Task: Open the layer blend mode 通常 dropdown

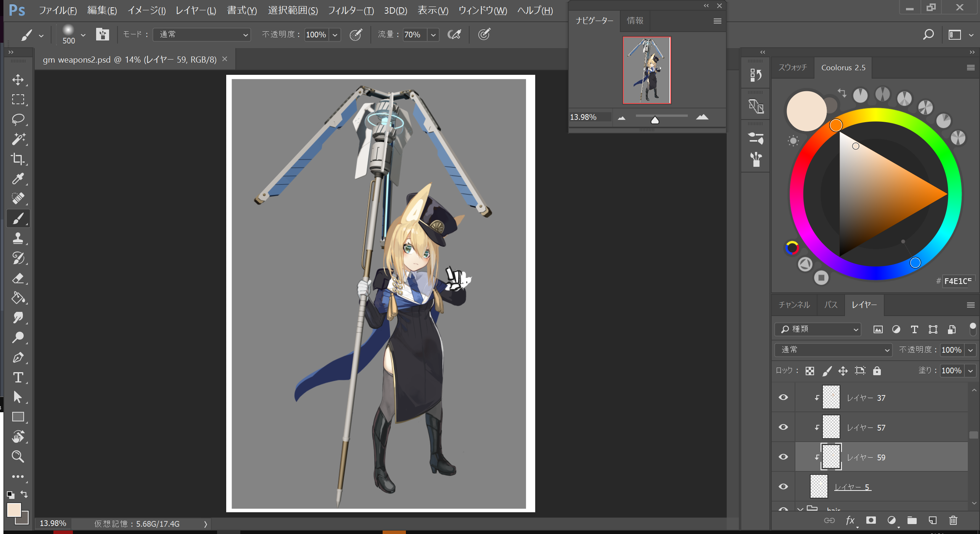Action: click(x=833, y=350)
